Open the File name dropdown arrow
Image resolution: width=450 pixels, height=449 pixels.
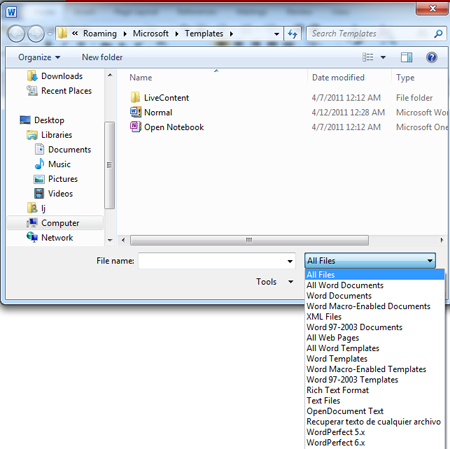(x=290, y=261)
